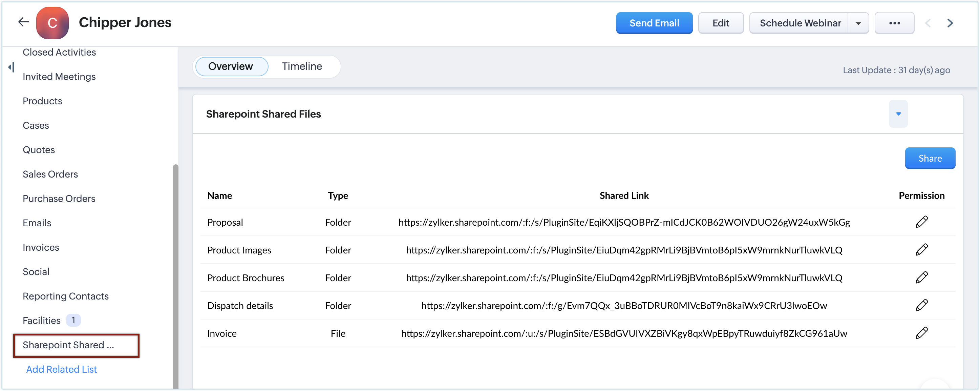Click the Send Email button
980x391 pixels.
point(654,23)
